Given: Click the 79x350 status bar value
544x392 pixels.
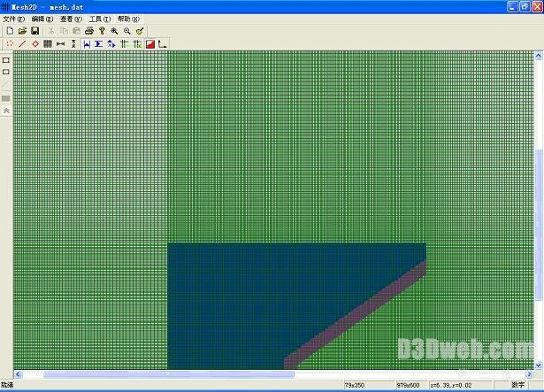Looking at the screenshot, I should [x=355, y=385].
